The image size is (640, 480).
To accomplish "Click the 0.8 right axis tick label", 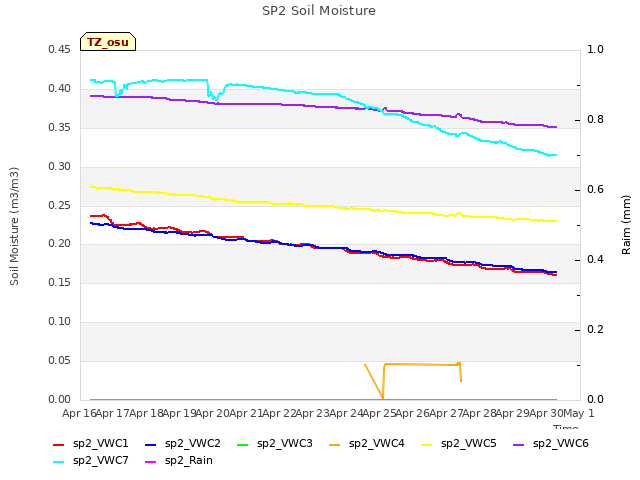I will click(x=595, y=120).
